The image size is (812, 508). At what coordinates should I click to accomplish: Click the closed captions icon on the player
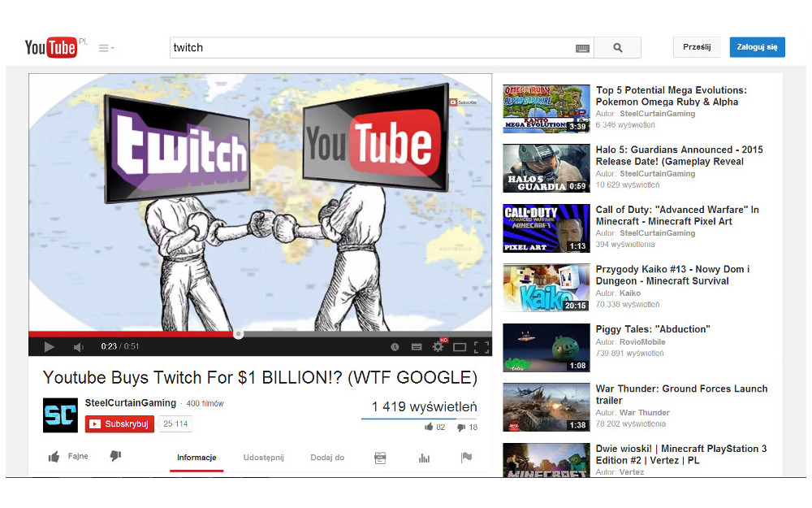pyautogui.click(x=417, y=347)
